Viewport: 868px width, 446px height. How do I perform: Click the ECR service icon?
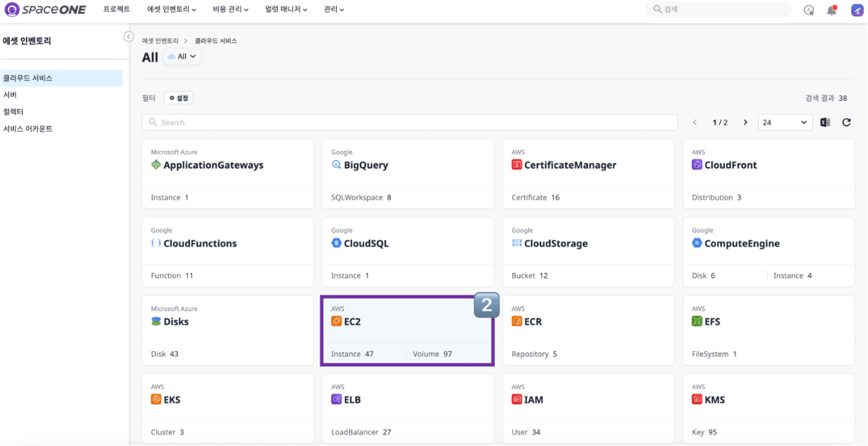point(516,321)
